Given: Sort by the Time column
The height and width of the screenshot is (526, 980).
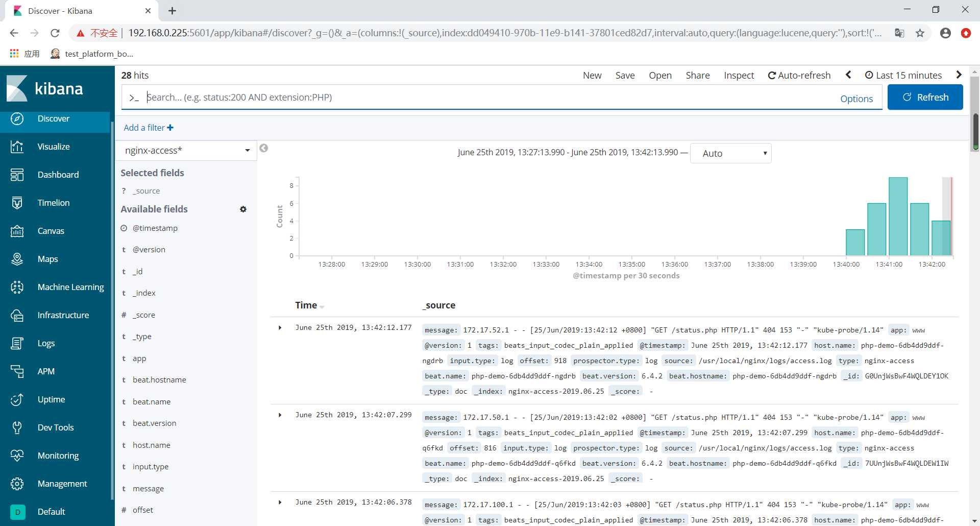Looking at the screenshot, I should pyautogui.click(x=309, y=305).
